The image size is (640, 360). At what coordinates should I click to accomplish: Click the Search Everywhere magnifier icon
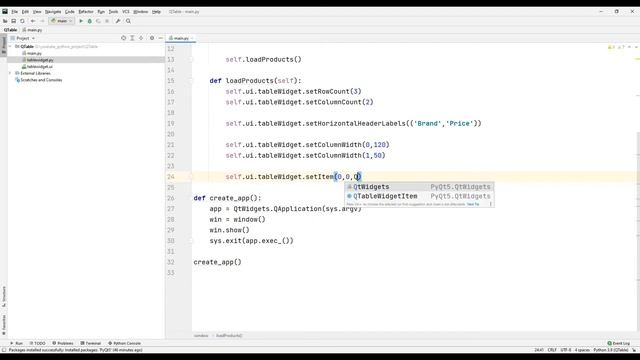[128, 21]
